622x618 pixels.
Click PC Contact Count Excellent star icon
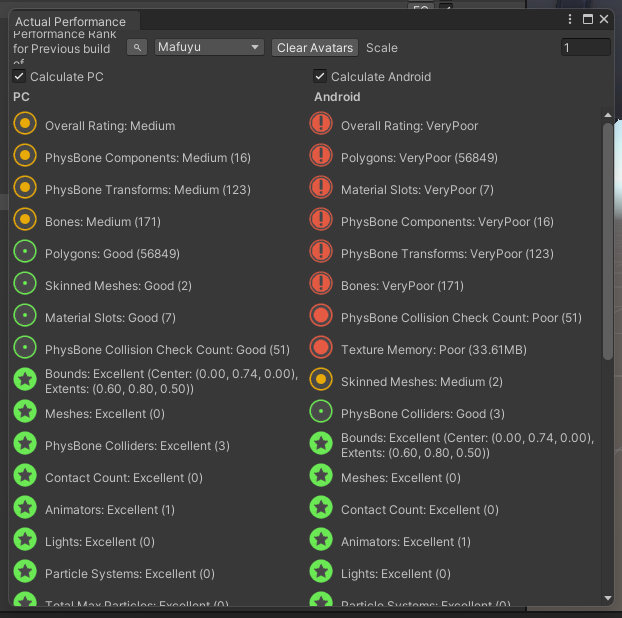tap(25, 476)
